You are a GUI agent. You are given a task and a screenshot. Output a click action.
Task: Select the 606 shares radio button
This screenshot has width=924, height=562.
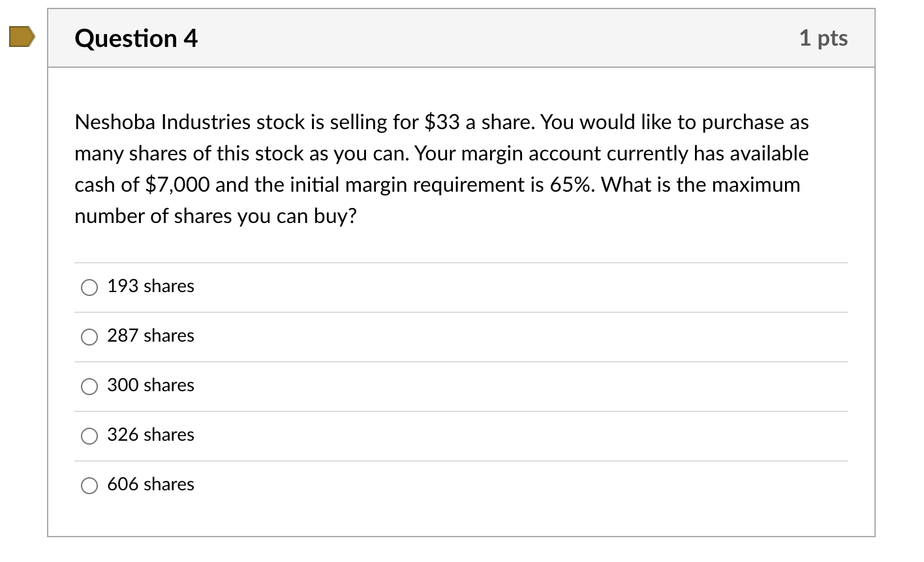click(89, 486)
